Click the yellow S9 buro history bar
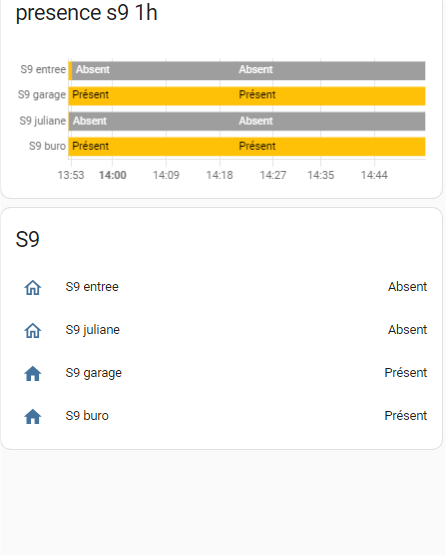 coord(247,147)
